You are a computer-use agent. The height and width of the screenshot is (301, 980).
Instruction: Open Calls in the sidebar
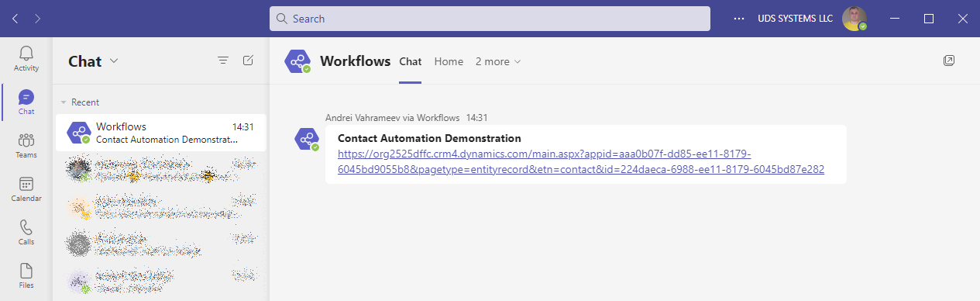pos(26,232)
